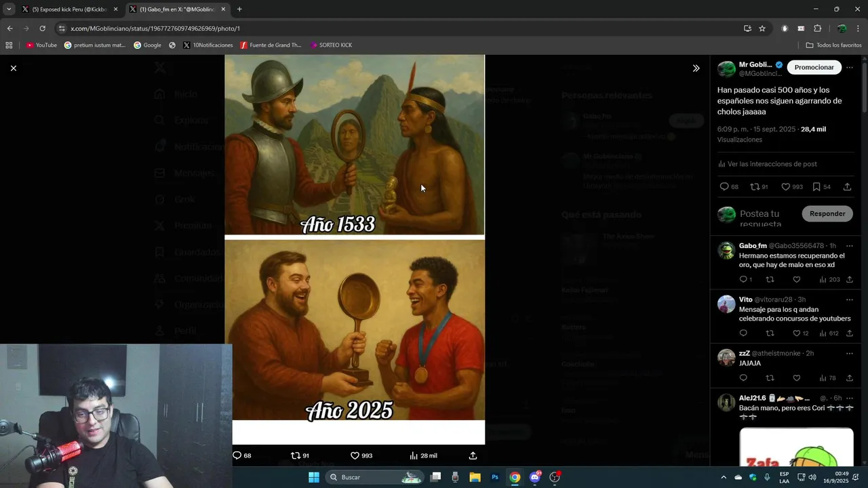
Task: Open view analytics under the photo (28 mil)
Action: [423, 455]
